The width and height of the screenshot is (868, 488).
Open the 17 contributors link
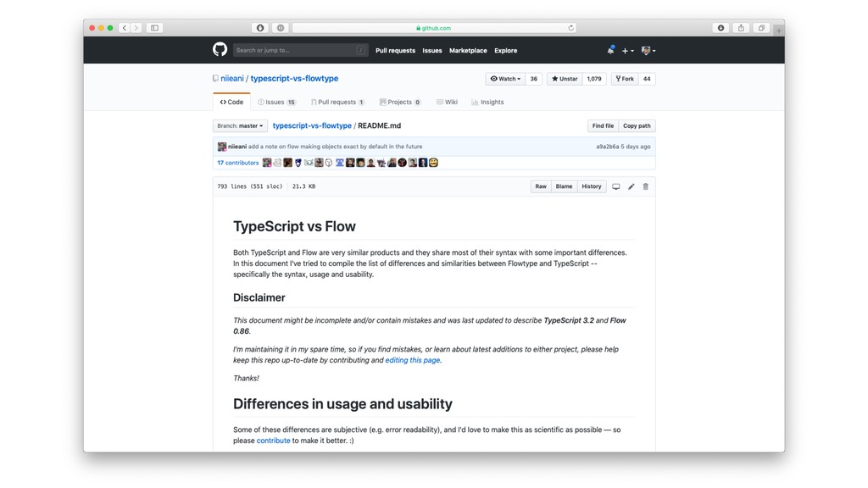[x=238, y=163]
